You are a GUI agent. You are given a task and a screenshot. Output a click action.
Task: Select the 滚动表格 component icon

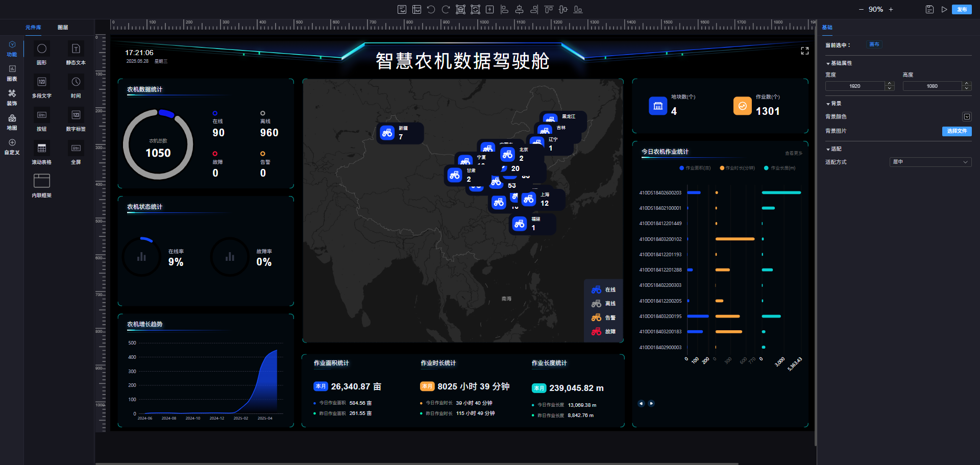(42, 152)
